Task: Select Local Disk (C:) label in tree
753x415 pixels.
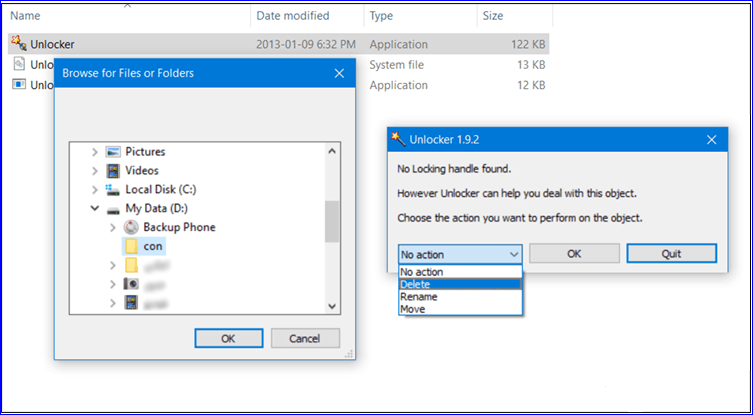Action: (161, 189)
